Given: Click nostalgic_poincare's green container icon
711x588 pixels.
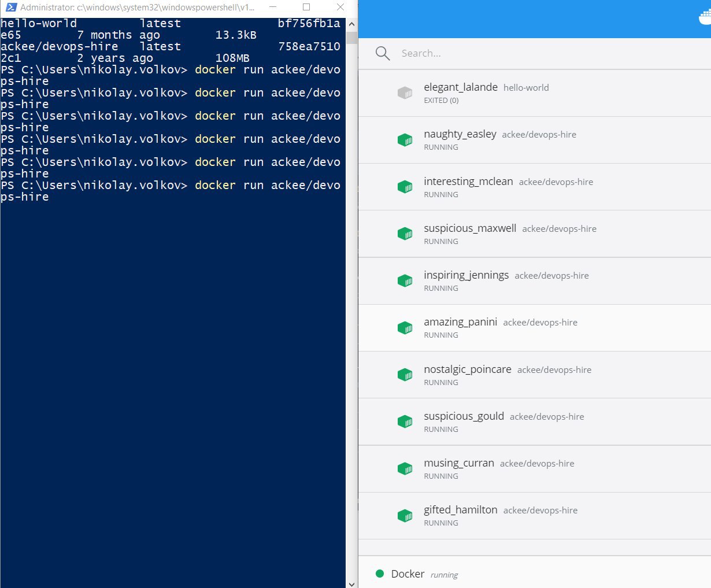Looking at the screenshot, I should tap(405, 375).
